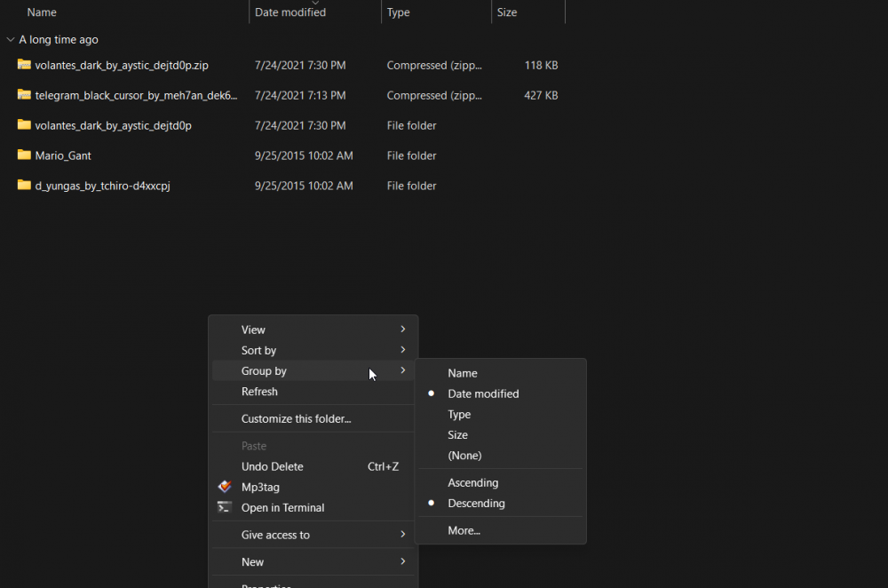Click "More..." in the Group by submenu
The width and height of the screenshot is (888, 588).
pos(464,530)
